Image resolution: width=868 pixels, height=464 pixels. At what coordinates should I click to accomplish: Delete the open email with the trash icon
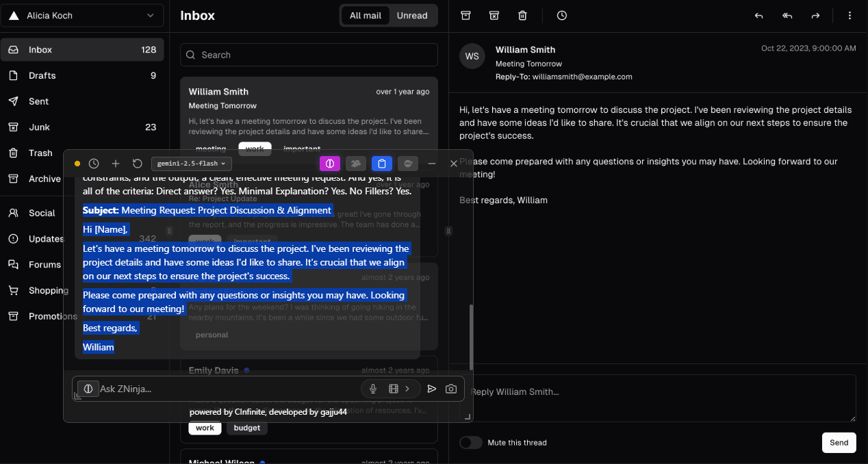pyautogui.click(x=522, y=15)
